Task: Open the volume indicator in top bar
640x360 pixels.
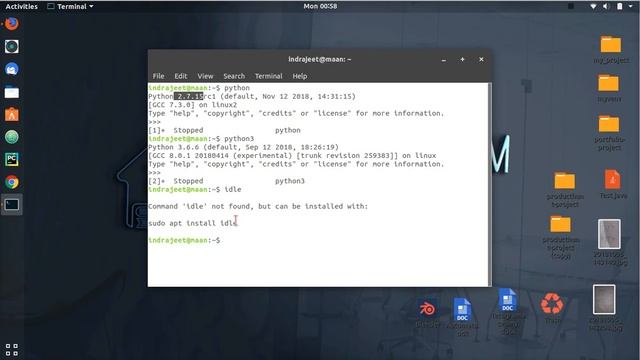Action: [x=606, y=6]
